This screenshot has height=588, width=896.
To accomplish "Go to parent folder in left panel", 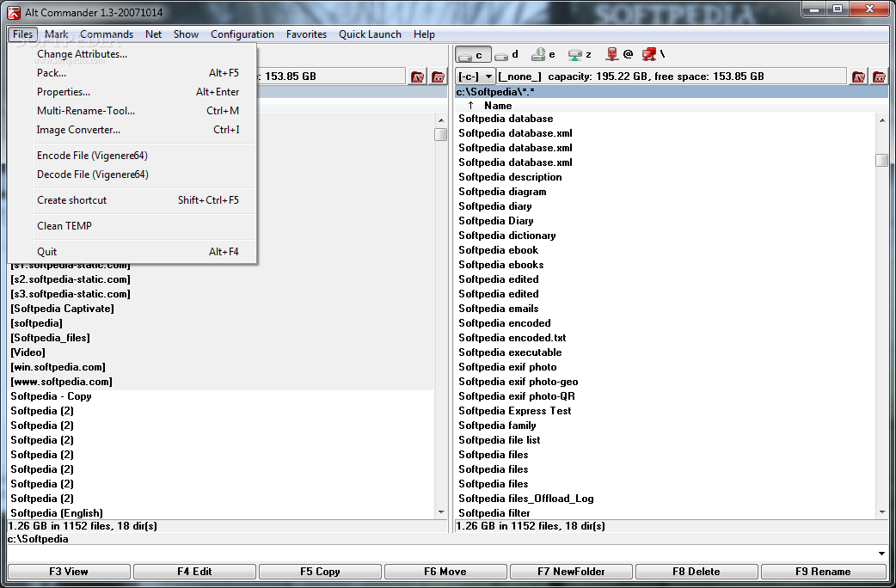I will click(x=439, y=77).
